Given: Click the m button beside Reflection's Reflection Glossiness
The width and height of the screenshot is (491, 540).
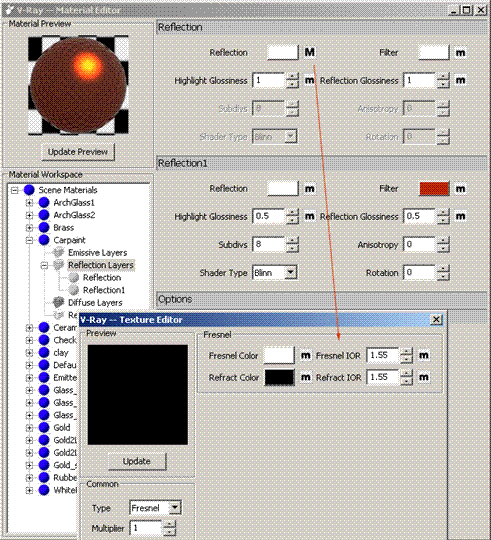Looking at the screenshot, I should 460,81.
